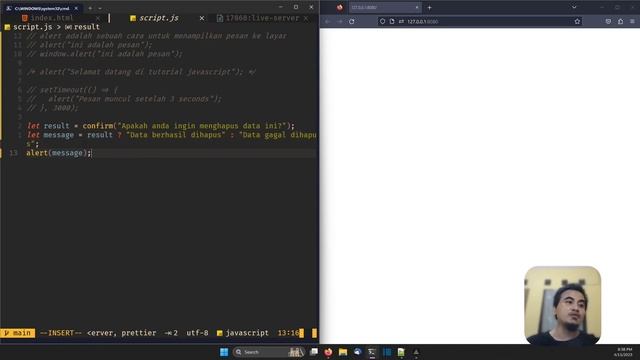Viewport: 640px width, 360px height.
Task: Close the 127.0.0.1 Firefox tab
Action: pyautogui.click(x=417, y=7)
